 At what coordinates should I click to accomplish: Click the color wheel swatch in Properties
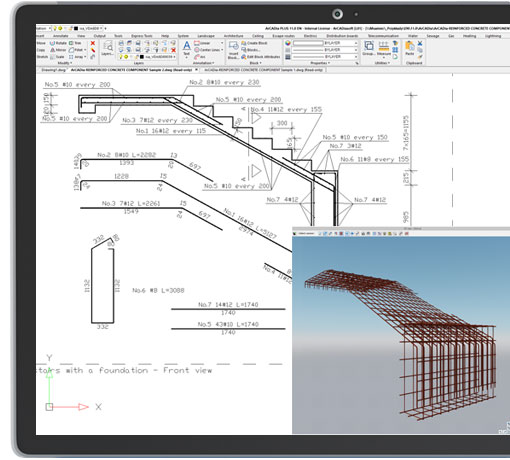[288, 43]
